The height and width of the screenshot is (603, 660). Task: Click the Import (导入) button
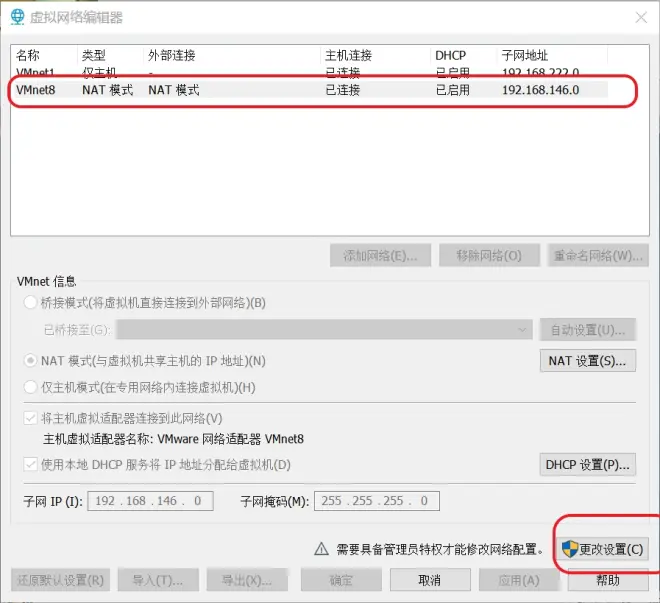coord(158,580)
